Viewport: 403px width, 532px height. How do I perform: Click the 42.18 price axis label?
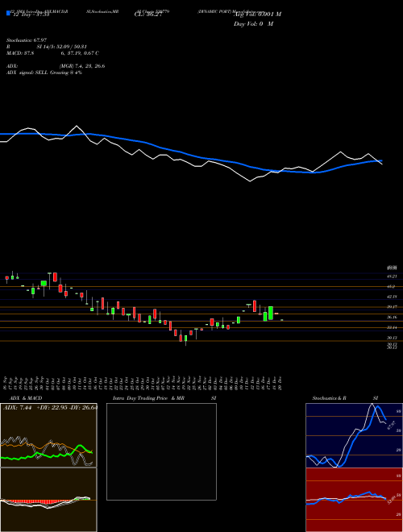click(392, 297)
